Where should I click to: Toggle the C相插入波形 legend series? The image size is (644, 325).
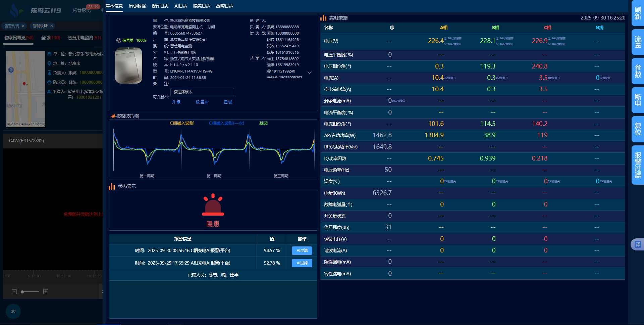182,123
